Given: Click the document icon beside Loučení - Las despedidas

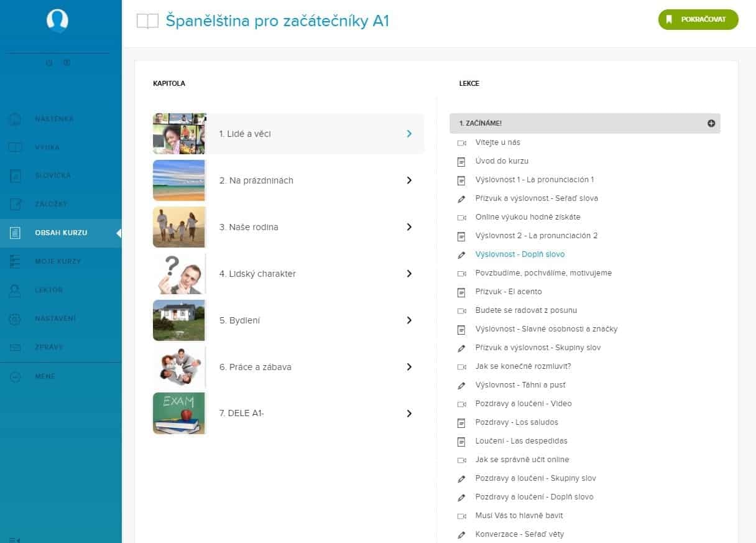Looking at the screenshot, I should tap(461, 441).
